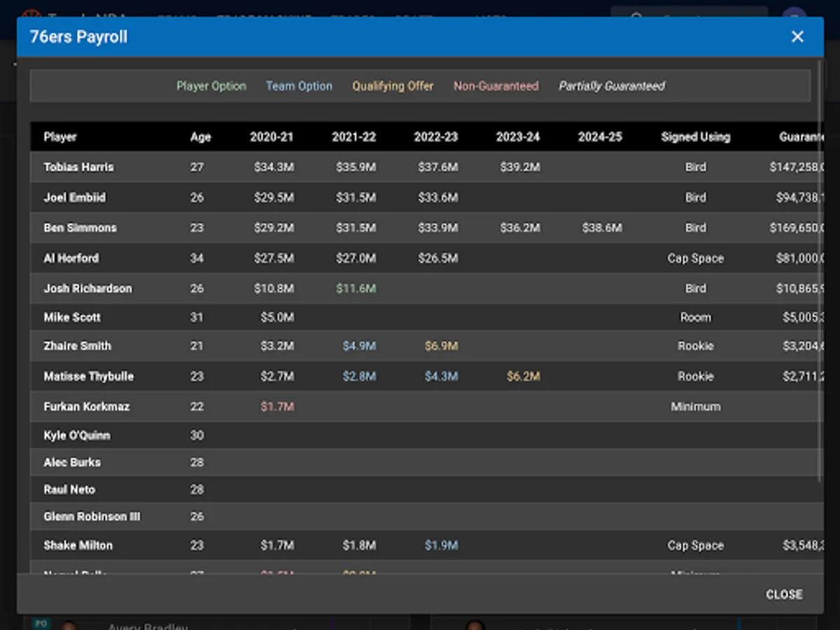Select the Alec Burks row name
The height and width of the screenshot is (630, 840).
71,462
